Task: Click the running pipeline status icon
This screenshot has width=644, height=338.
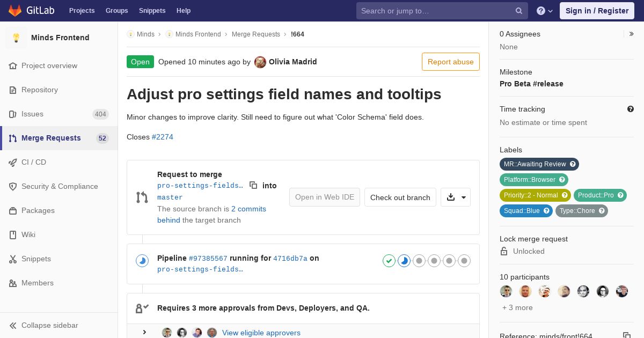Action: (x=142, y=261)
